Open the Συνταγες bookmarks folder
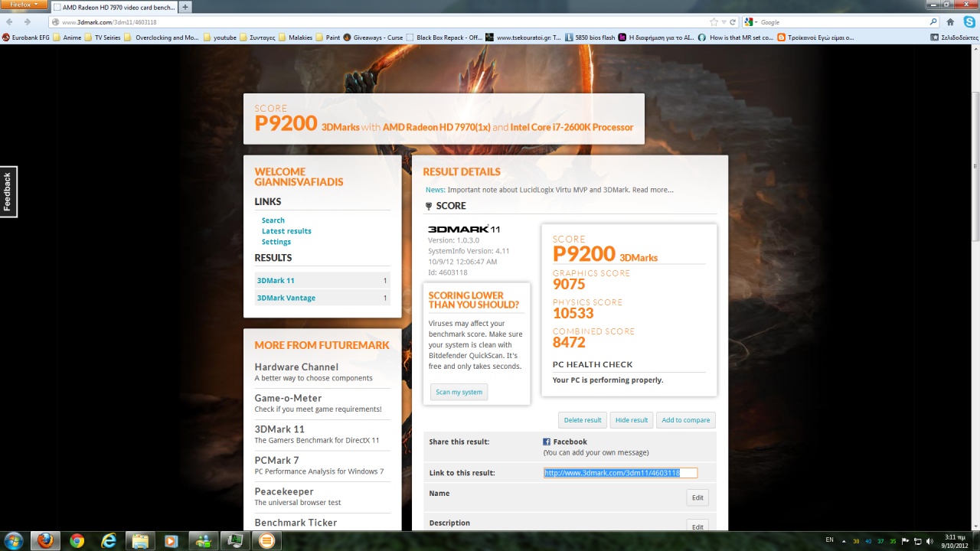 click(258, 37)
